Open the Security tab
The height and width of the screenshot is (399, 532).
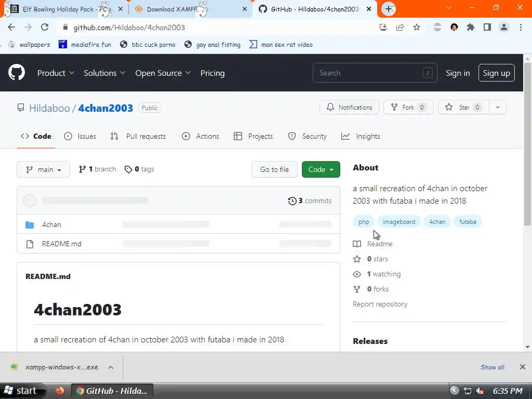click(308, 137)
